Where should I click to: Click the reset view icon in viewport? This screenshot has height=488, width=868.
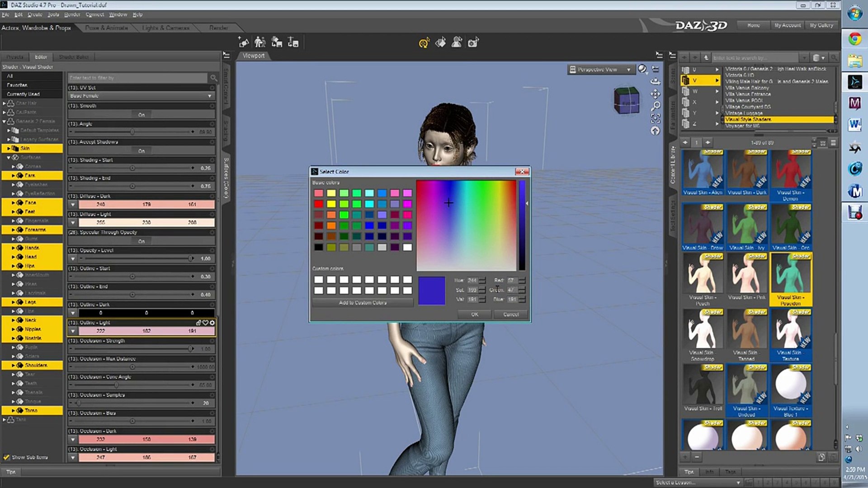(x=655, y=131)
